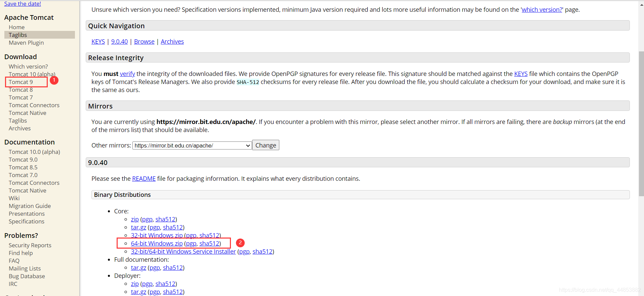Open Tomcat 8.5 documentation
Screen dimensions: 644x296
(x=23, y=167)
